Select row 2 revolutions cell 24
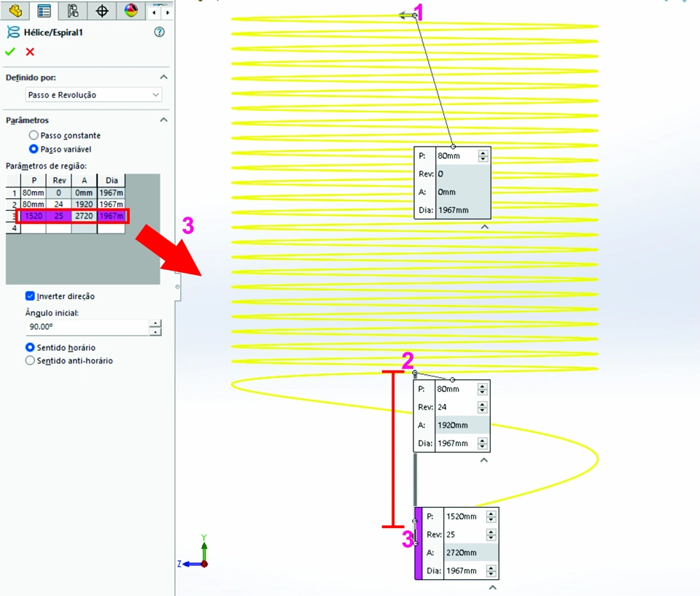Image resolution: width=700 pixels, height=596 pixels. (59, 204)
